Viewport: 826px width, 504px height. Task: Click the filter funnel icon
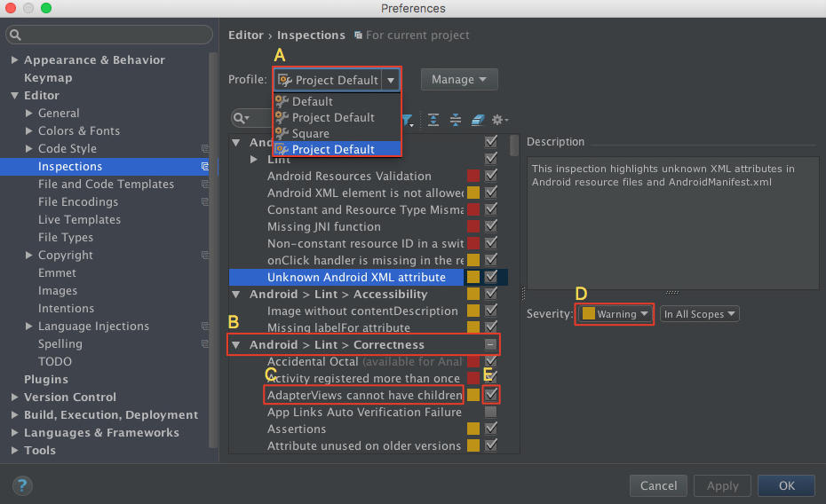coord(407,120)
